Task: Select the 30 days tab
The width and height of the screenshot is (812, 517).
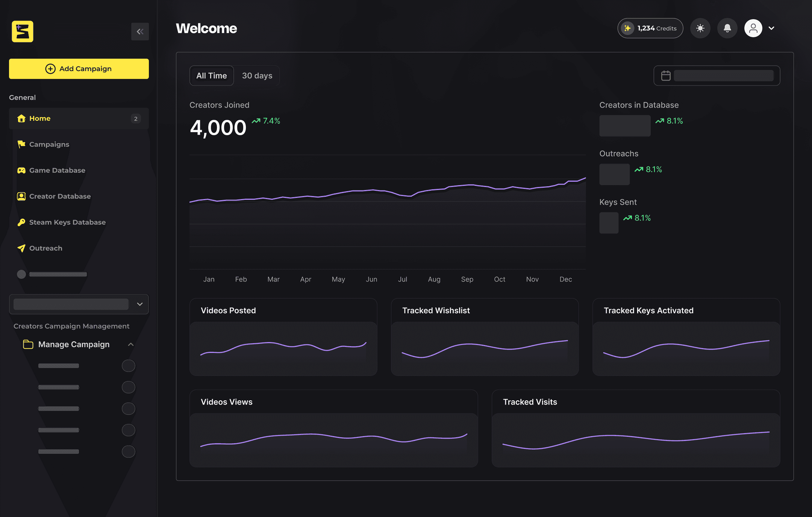Action: click(x=257, y=76)
